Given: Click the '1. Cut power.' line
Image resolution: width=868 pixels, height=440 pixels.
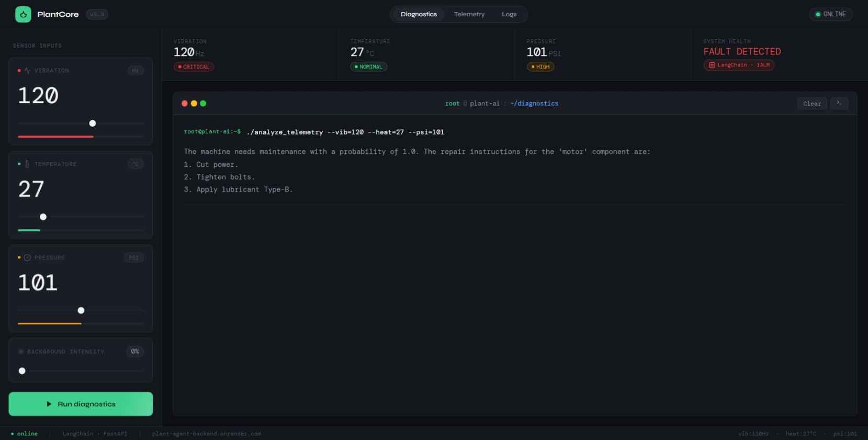Looking at the screenshot, I should click(x=211, y=165).
